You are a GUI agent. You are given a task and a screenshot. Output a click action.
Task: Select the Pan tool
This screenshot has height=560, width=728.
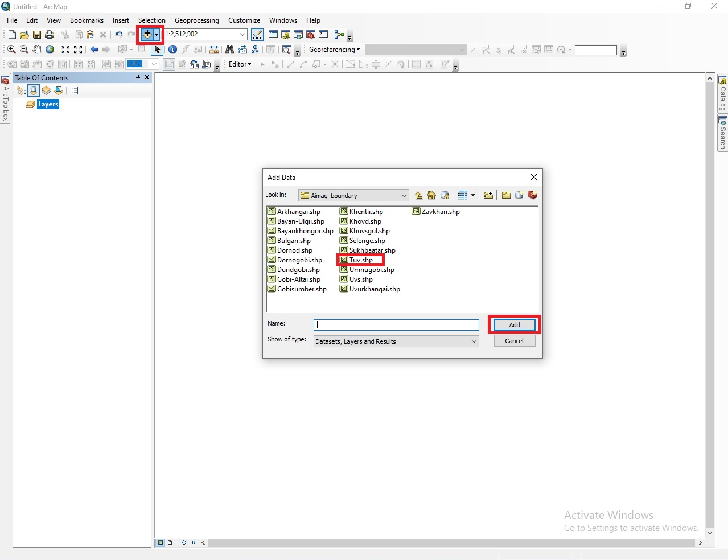37,50
